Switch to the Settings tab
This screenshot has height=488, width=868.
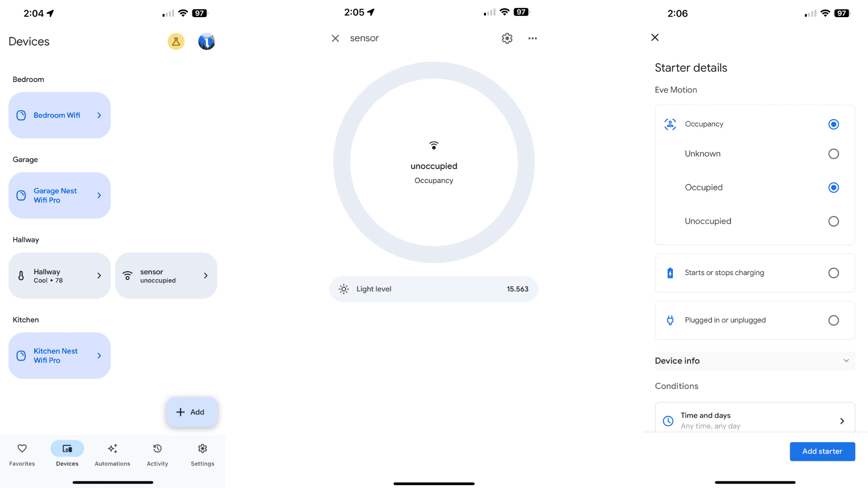[202, 454]
